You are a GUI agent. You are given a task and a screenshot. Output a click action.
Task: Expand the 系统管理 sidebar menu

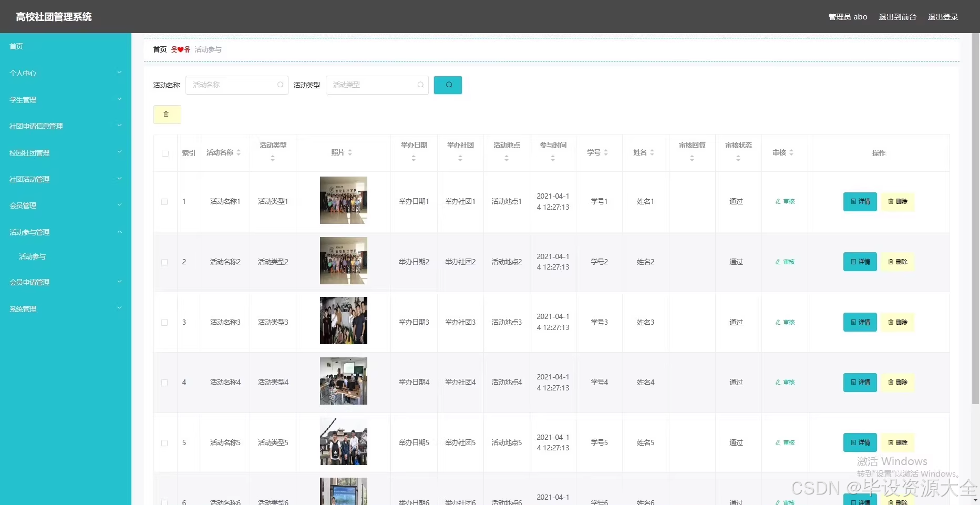point(66,309)
